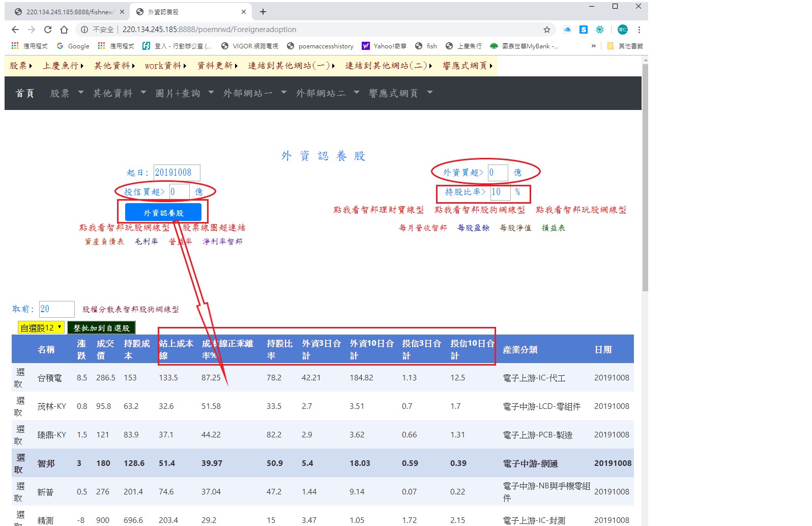The height and width of the screenshot is (526, 812).
Task: Open browser home page icon
Action: click(64, 30)
